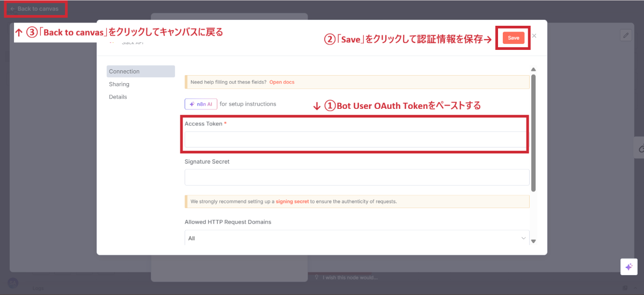Click the scrollbar up arrow
This screenshot has height=295, width=644.
[533, 69]
